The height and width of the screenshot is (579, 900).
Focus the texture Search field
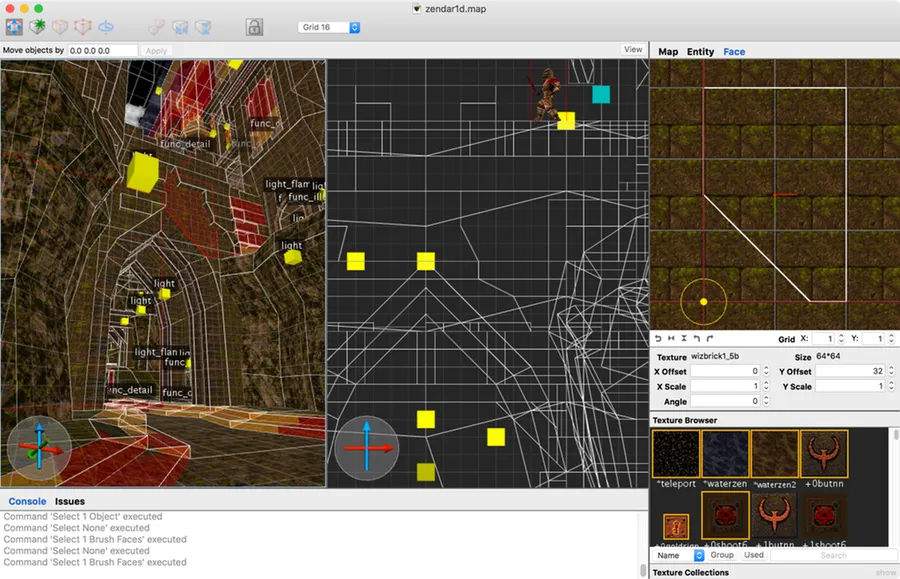[833, 555]
